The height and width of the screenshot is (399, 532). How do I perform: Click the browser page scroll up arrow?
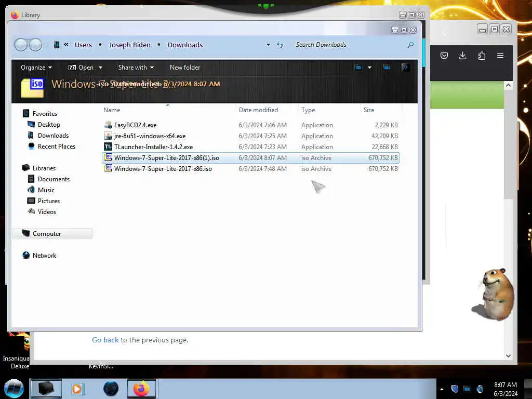[x=508, y=86]
